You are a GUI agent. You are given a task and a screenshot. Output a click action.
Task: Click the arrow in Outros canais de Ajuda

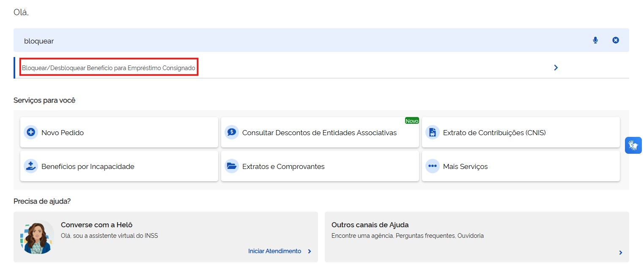click(x=620, y=253)
